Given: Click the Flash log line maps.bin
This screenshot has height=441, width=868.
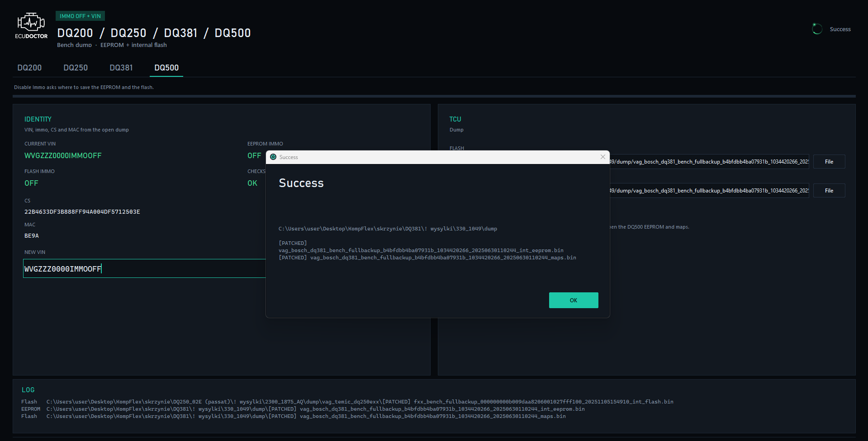Looking at the screenshot, I should pyautogui.click(x=294, y=416).
